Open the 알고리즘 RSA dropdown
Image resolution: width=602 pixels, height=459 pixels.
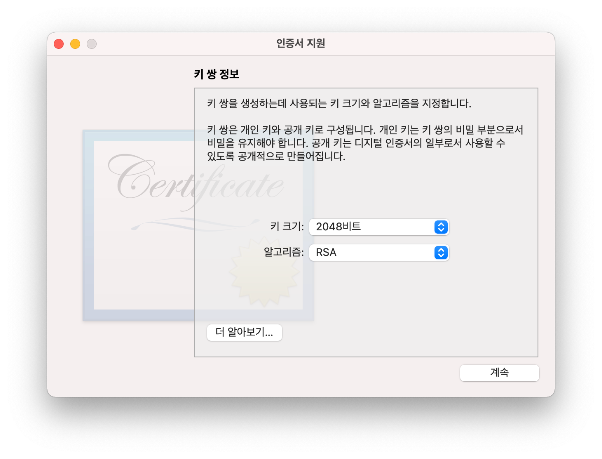[379, 253]
